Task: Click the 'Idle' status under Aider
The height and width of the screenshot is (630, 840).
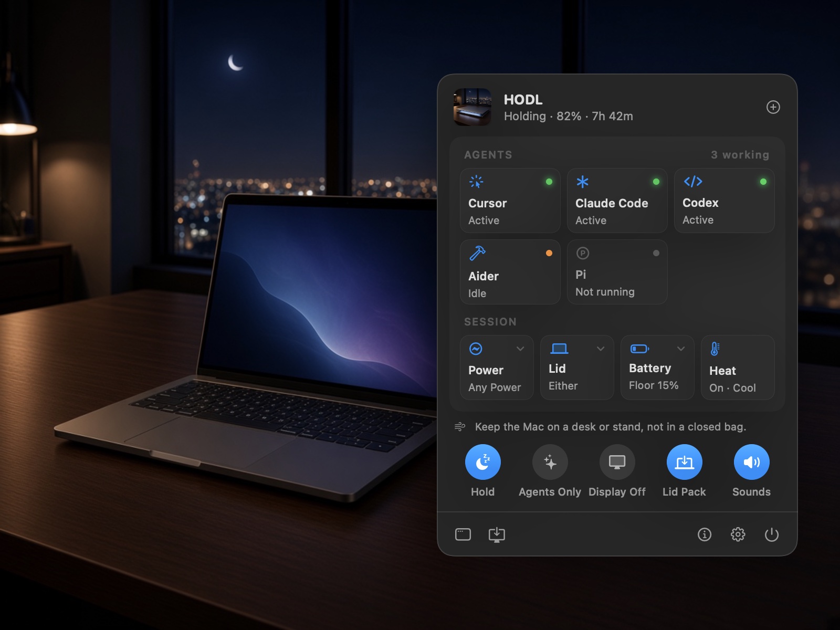Action: click(x=477, y=293)
